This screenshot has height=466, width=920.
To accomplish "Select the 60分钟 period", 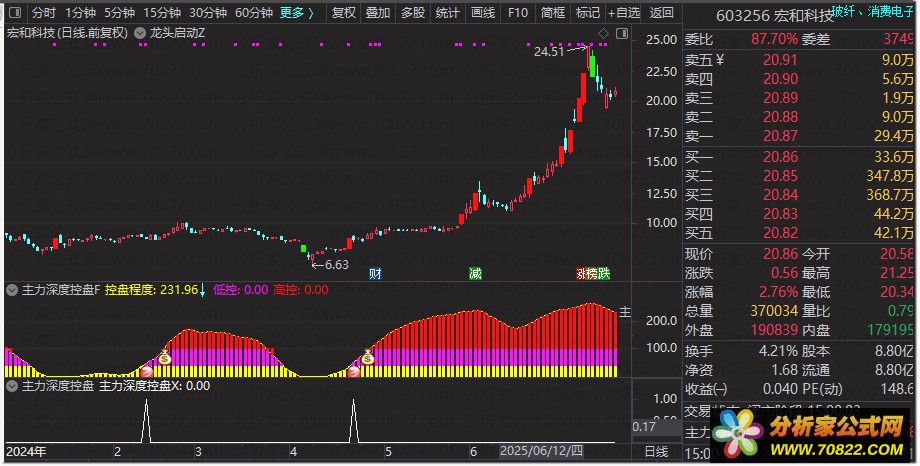I will (253, 12).
